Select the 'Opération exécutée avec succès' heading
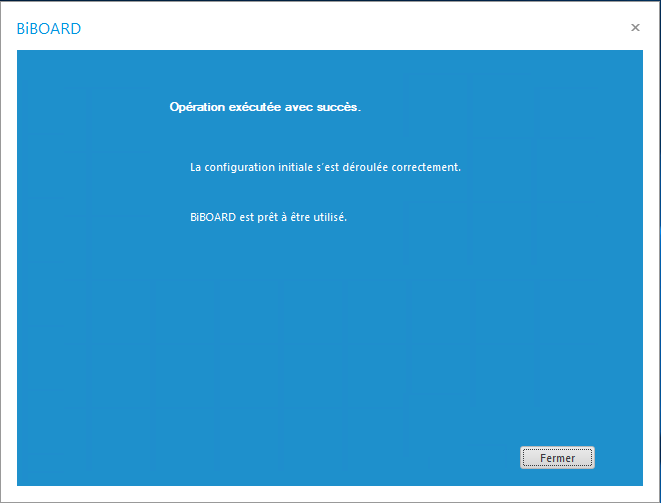Screen dimensions: 661x503 tap(265, 107)
